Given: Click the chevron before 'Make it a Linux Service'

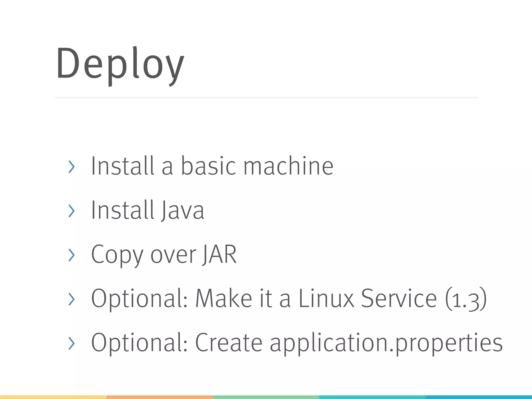Looking at the screenshot, I should (71, 299).
